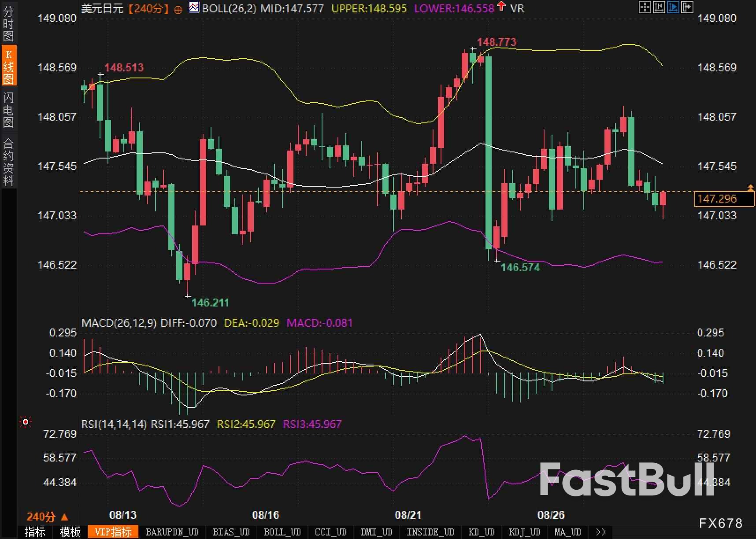Viewport: 756px width, 539px height.
Task: Click the crosshair cursor icon at top right
Action: pos(645,7)
